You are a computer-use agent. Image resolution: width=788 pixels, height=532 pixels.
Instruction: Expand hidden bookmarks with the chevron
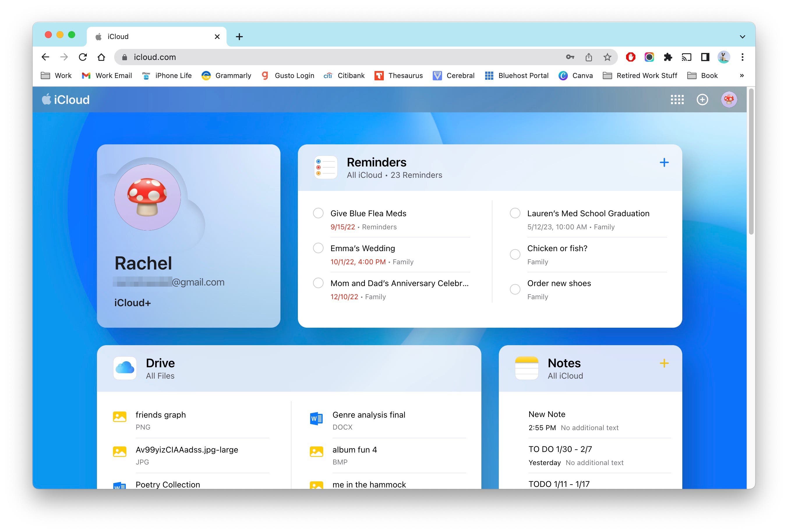pyautogui.click(x=742, y=76)
